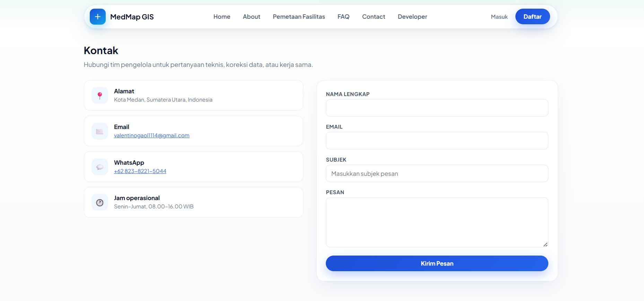
Task: Click the envelope Email icon
Action: pos(100,131)
